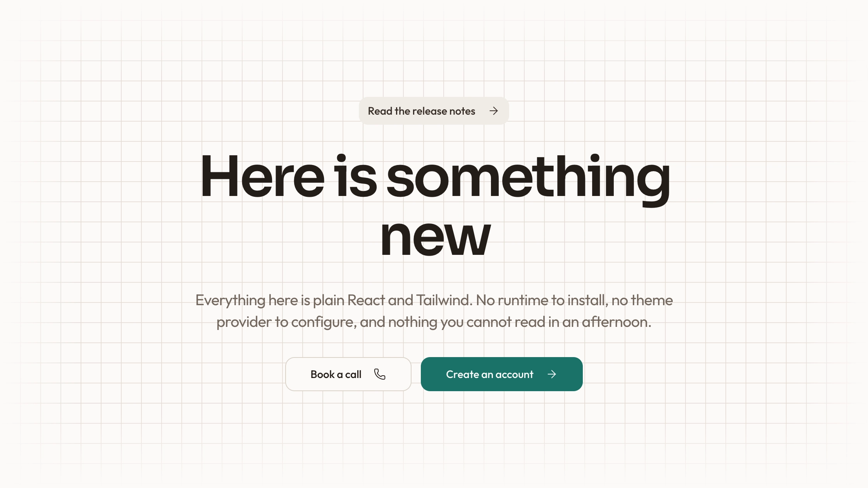Image resolution: width=868 pixels, height=488 pixels.
Task: Click the arrow icon in Create an account
Action: 552,374
